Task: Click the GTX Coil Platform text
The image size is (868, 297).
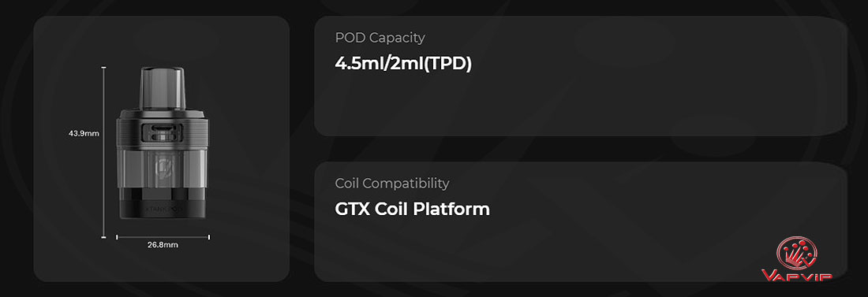Action: 413,209
